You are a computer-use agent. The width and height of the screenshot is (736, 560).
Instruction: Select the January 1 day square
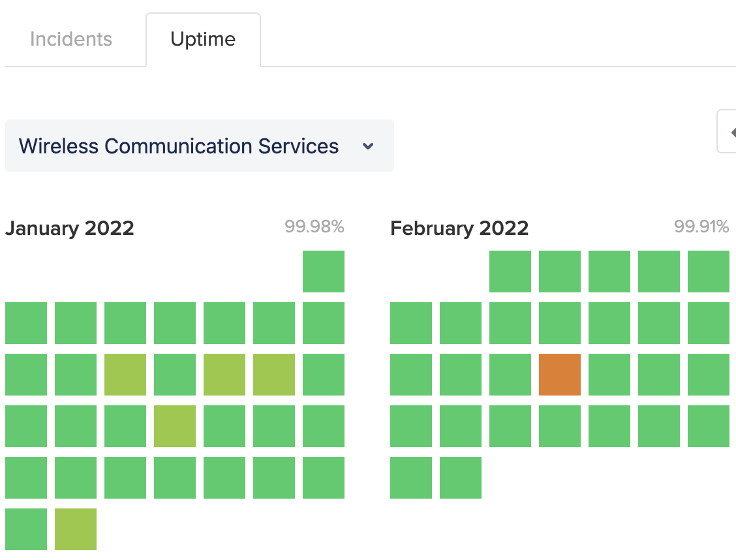coord(324,272)
